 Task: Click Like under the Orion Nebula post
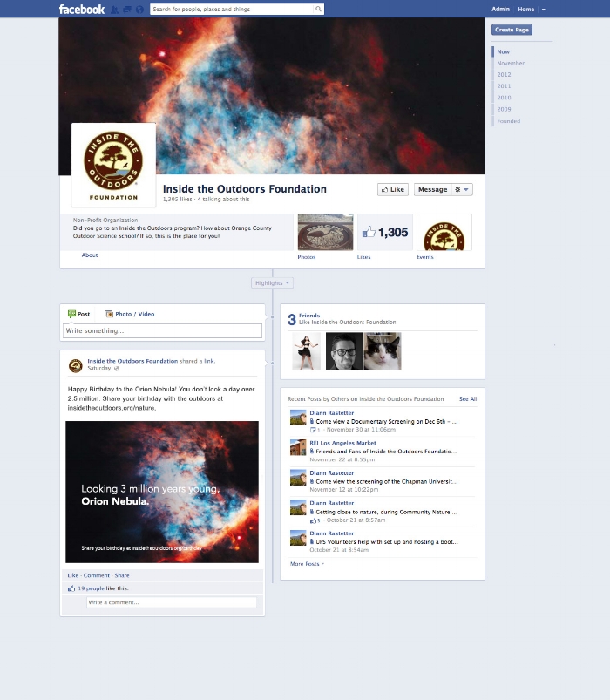point(72,575)
